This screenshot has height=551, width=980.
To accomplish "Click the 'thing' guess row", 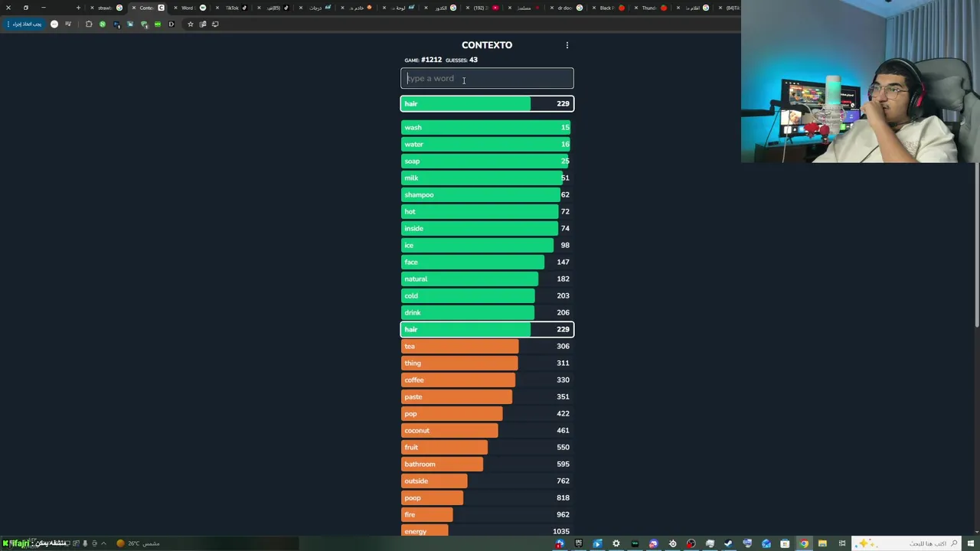I will tap(487, 363).
